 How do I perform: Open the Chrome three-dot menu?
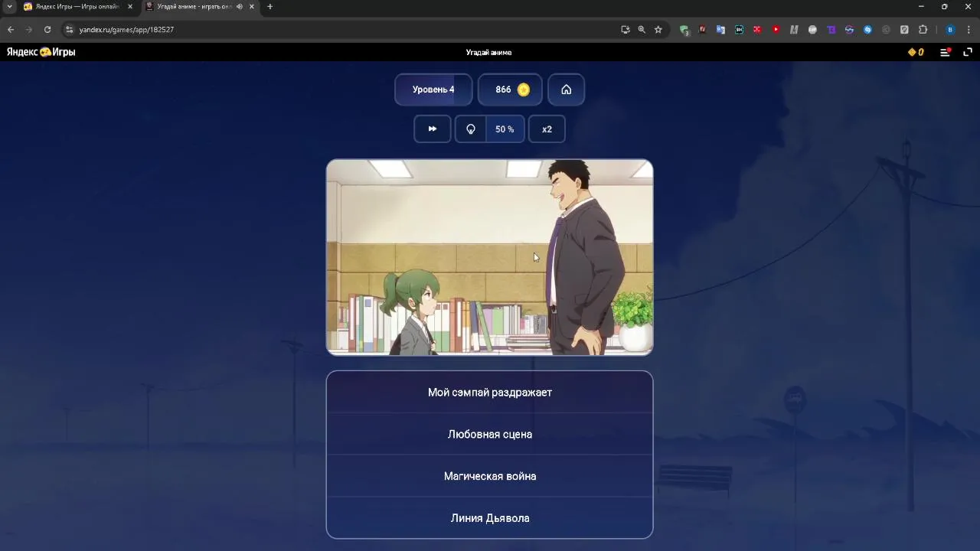pyautogui.click(x=969, y=30)
